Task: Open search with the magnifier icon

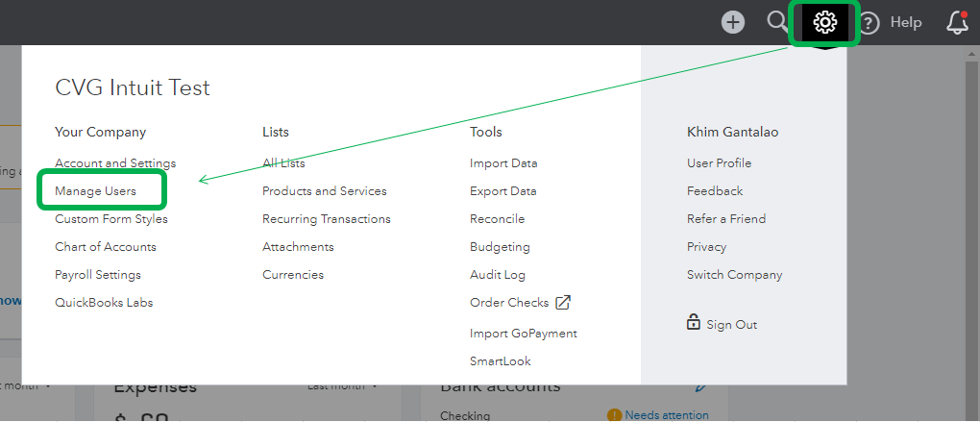Action: point(777,22)
